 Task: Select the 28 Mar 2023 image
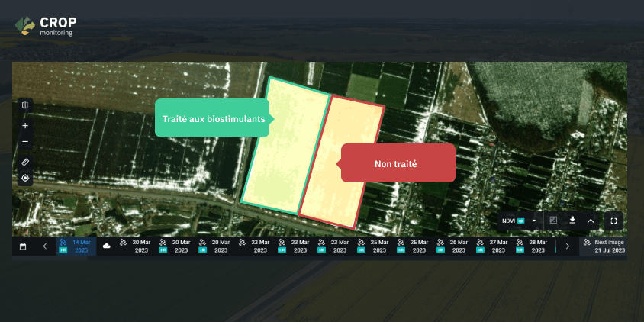pyautogui.click(x=533, y=246)
